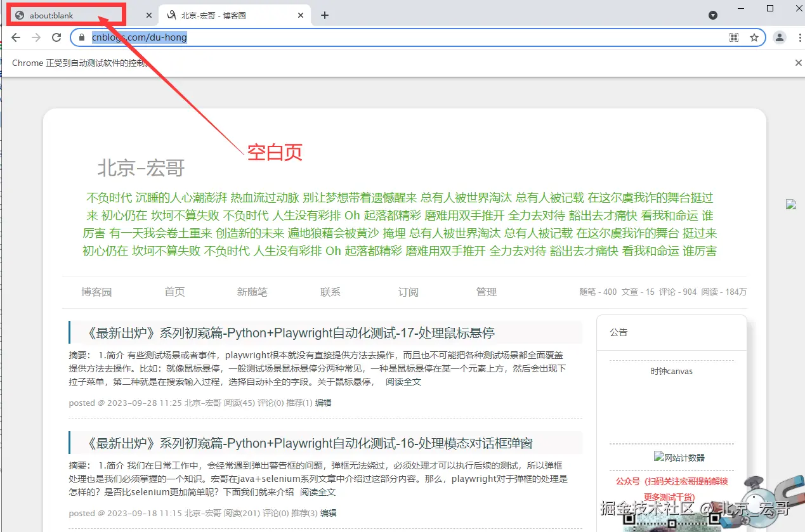Go to 首页 in blog navigation
The width and height of the screenshot is (805, 532).
[x=174, y=292]
